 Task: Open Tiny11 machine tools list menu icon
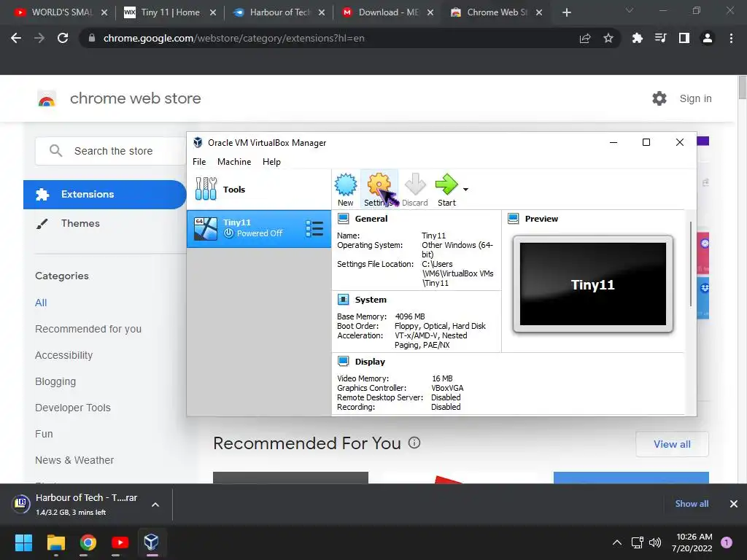(314, 228)
